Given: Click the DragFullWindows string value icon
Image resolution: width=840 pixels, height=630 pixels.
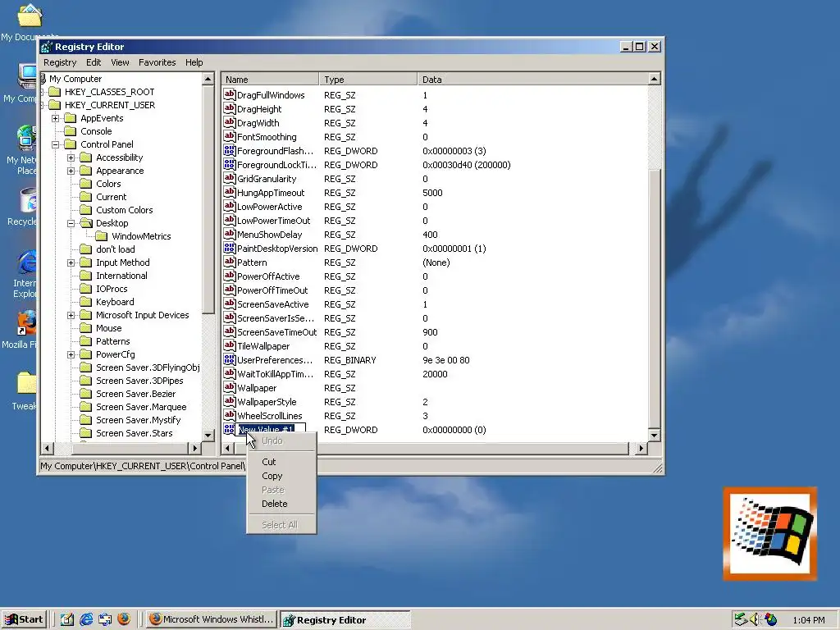Looking at the screenshot, I should tap(230, 95).
